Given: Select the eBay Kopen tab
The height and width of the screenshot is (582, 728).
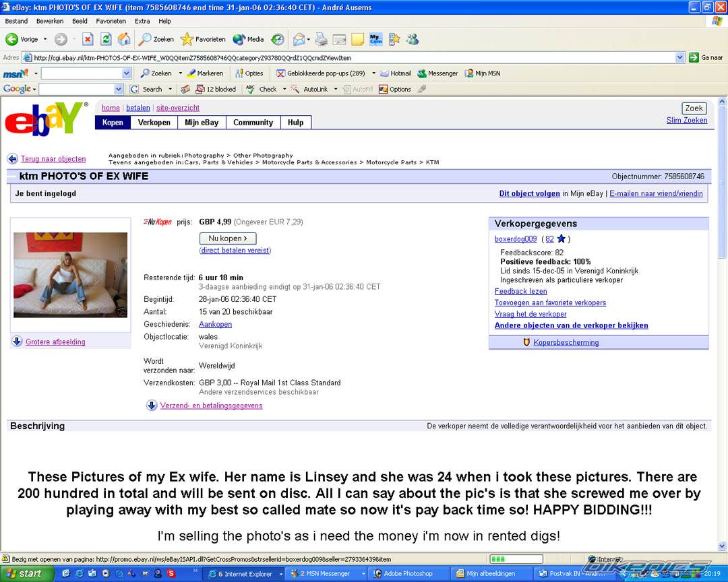Looking at the screenshot, I should (x=113, y=123).
